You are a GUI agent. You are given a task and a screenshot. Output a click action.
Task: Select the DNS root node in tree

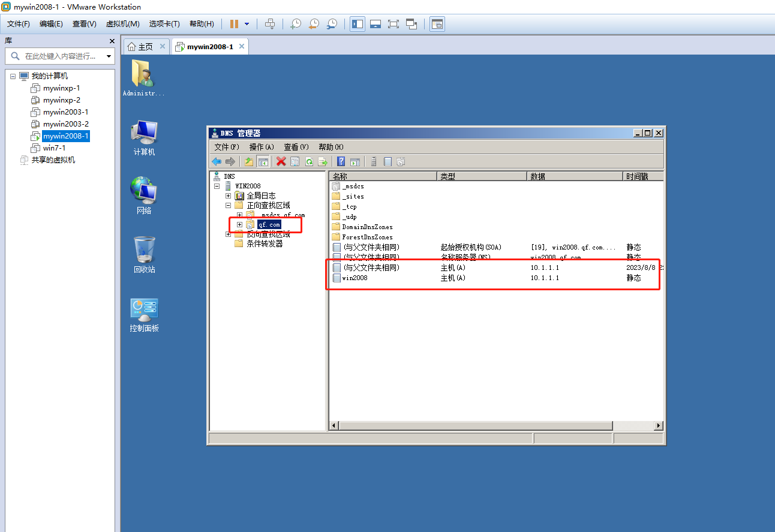click(x=229, y=176)
